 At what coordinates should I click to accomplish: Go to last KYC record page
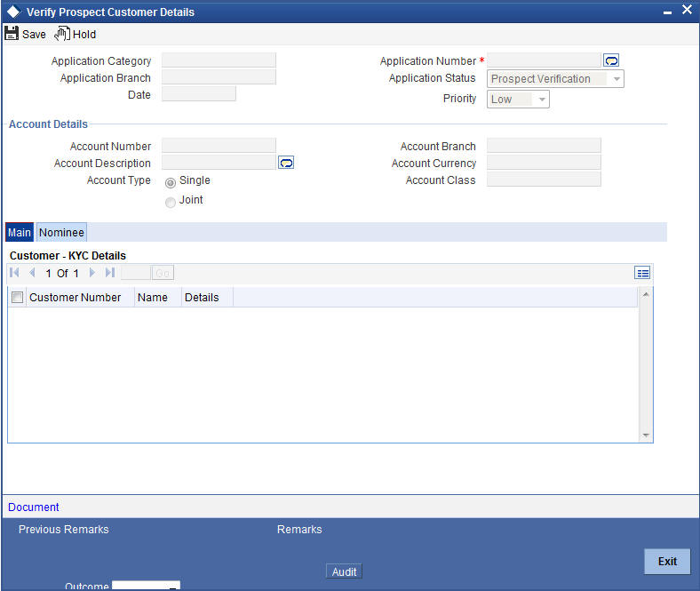(x=110, y=273)
